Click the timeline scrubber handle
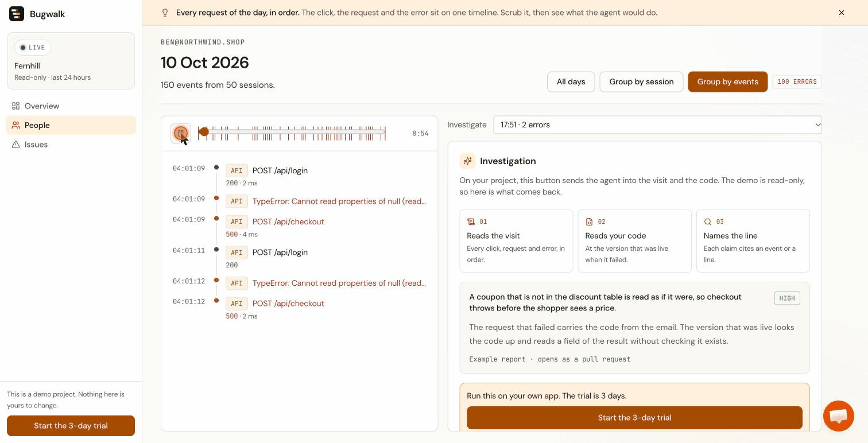 point(203,133)
